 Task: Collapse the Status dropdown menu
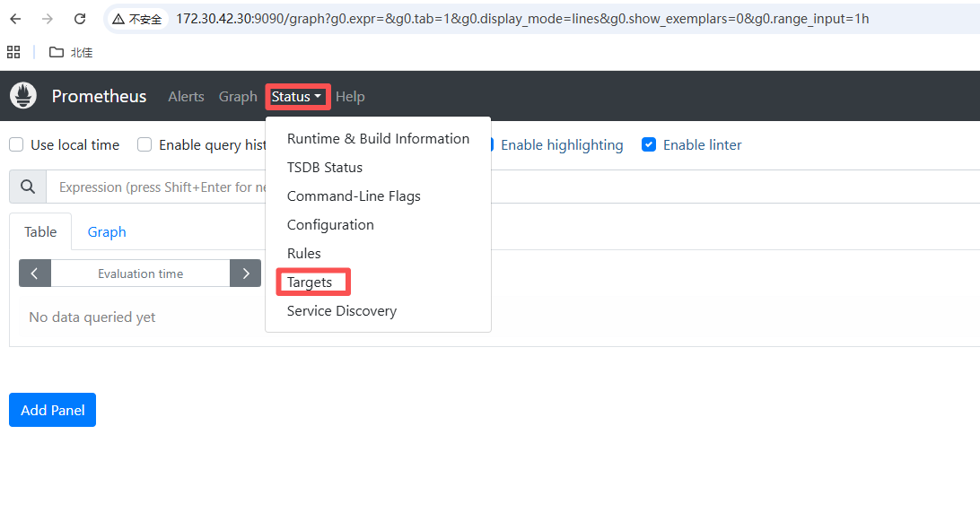[x=297, y=97]
